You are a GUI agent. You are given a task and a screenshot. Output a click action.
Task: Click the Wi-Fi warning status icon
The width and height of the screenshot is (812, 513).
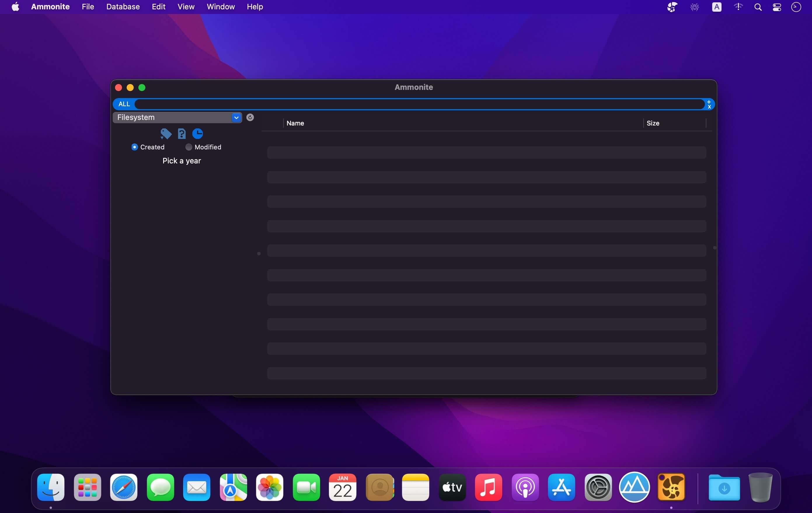click(738, 7)
